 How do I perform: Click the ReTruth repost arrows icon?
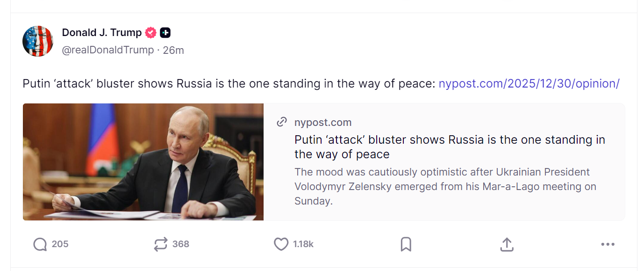click(x=161, y=244)
